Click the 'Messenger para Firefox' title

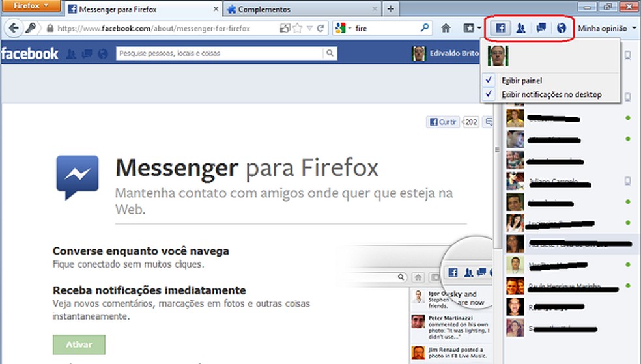[x=247, y=168]
